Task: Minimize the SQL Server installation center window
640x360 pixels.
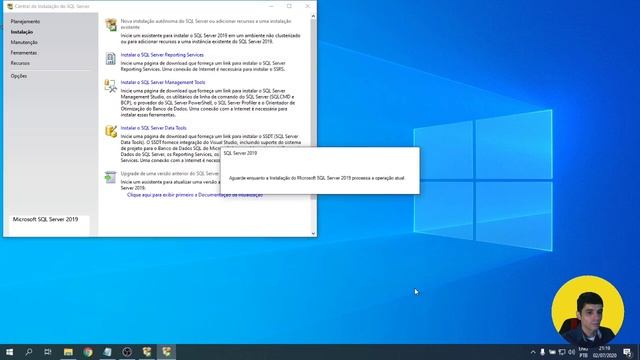Action: point(271,6)
